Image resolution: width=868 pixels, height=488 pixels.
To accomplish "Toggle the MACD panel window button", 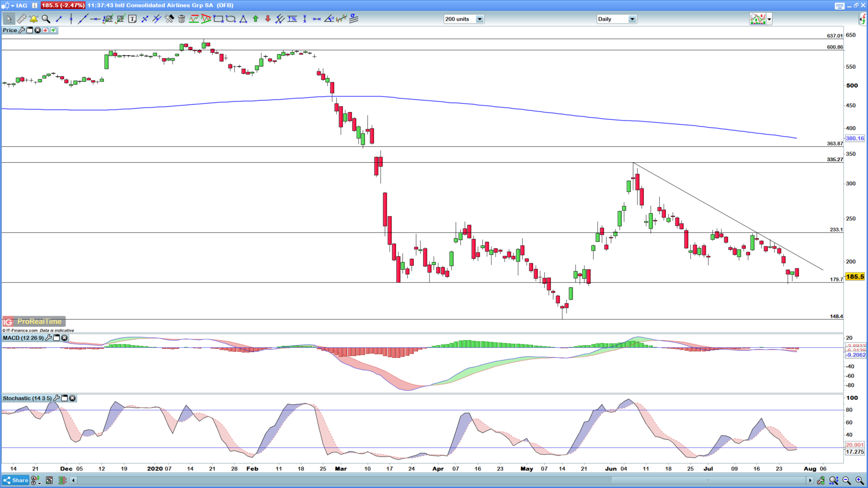I will pos(57,338).
